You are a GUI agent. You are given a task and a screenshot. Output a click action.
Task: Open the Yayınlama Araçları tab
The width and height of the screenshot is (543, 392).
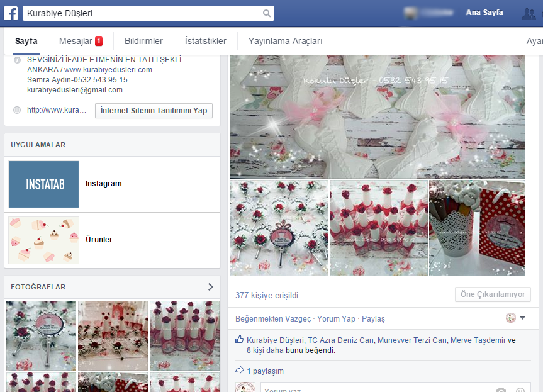[x=286, y=41]
